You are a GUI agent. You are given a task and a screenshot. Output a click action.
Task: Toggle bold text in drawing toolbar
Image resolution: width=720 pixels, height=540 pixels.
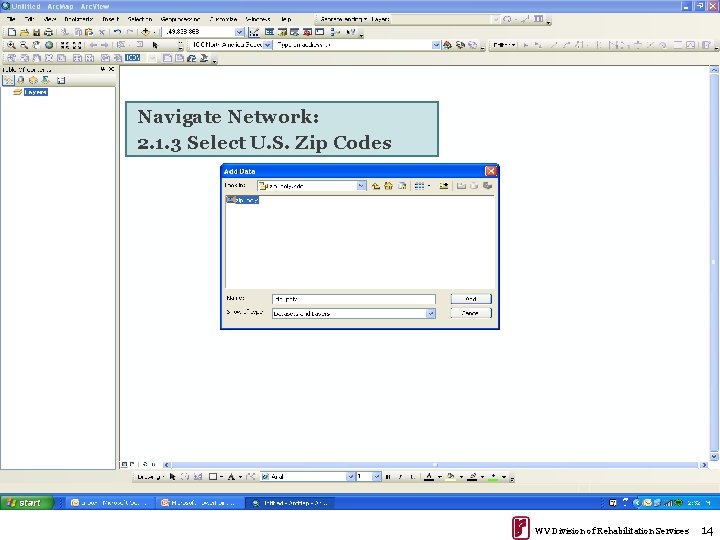pyautogui.click(x=388, y=477)
